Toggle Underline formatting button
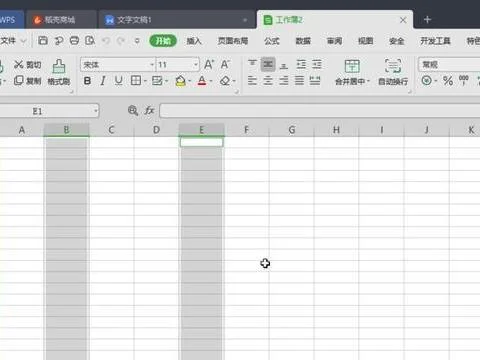The height and width of the screenshot is (360, 480). pyautogui.click(x=119, y=81)
